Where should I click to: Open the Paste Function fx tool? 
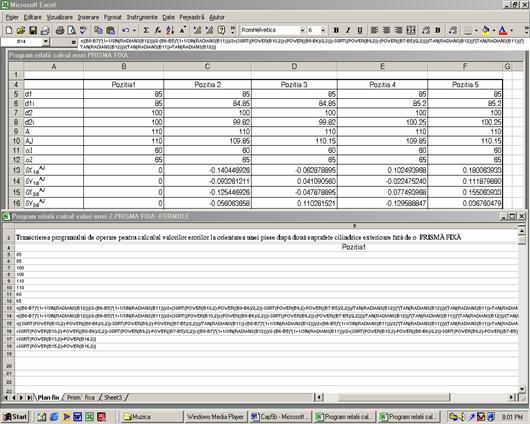[x=158, y=30]
